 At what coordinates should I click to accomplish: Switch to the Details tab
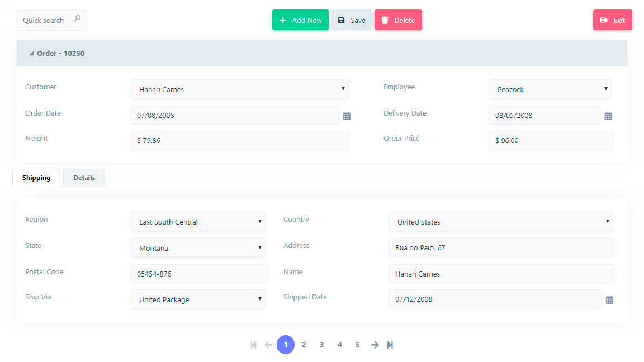tap(84, 178)
